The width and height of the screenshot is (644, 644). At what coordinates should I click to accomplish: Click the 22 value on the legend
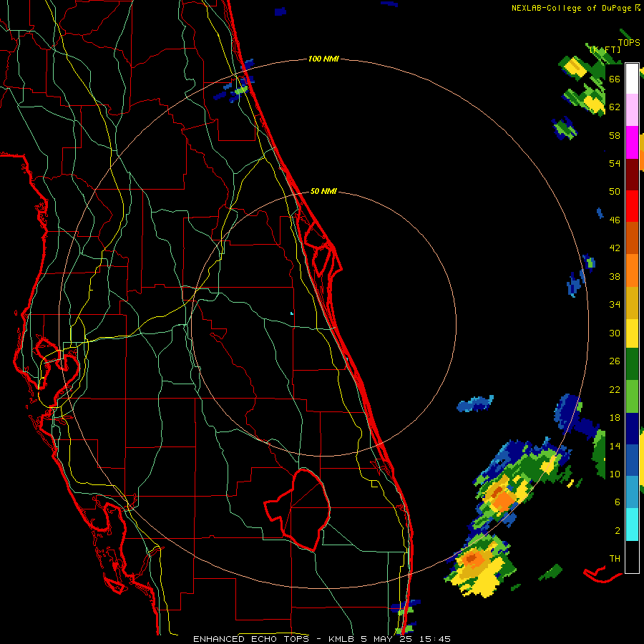615,389
